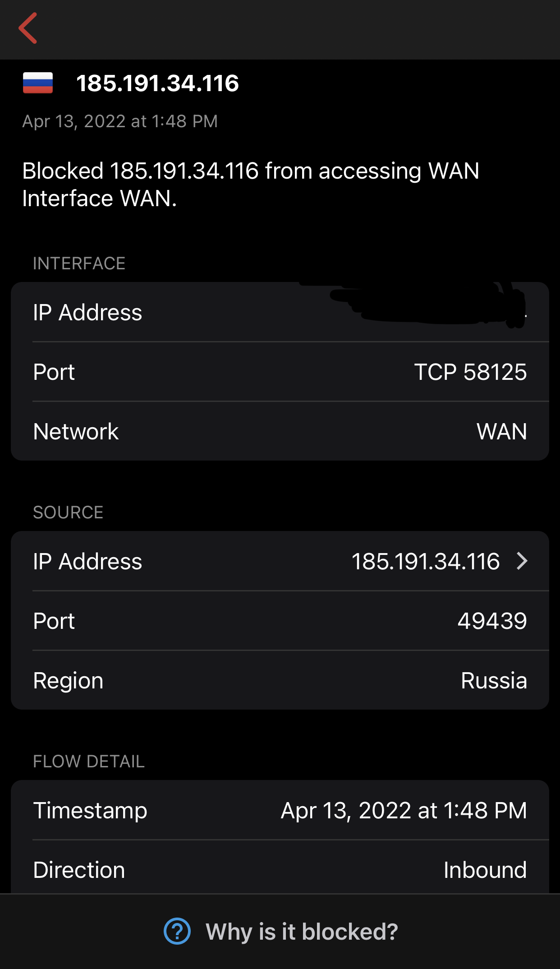Tap the blocked WAN description text
Viewport: 560px width, 969px height.
(x=250, y=185)
